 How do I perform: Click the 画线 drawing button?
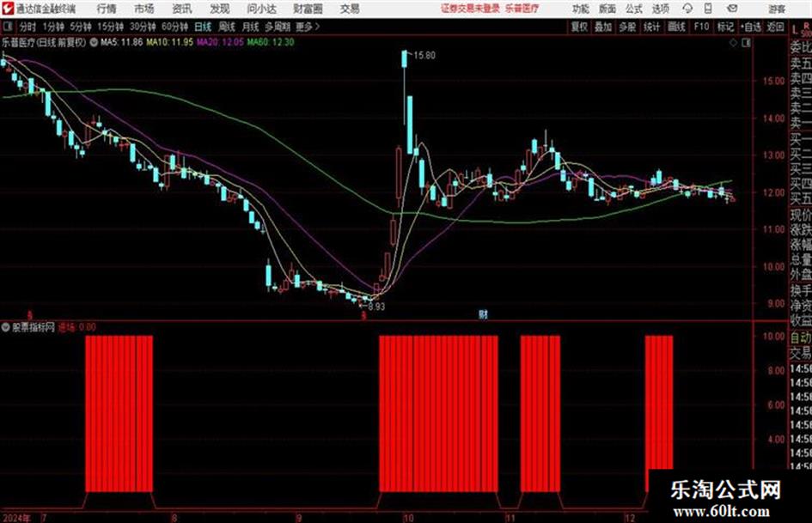click(x=675, y=27)
